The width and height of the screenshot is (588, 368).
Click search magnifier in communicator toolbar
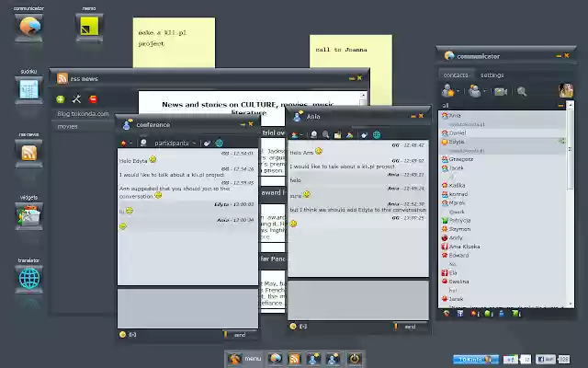click(x=522, y=91)
